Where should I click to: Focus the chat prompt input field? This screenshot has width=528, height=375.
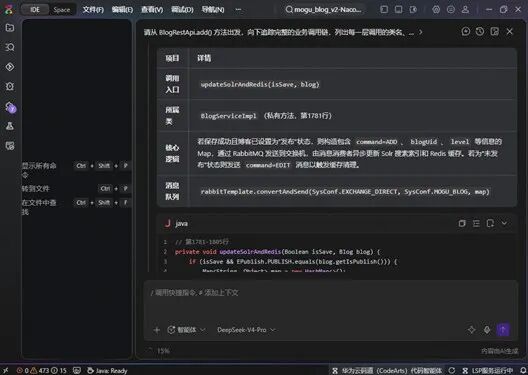coord(330,301)
